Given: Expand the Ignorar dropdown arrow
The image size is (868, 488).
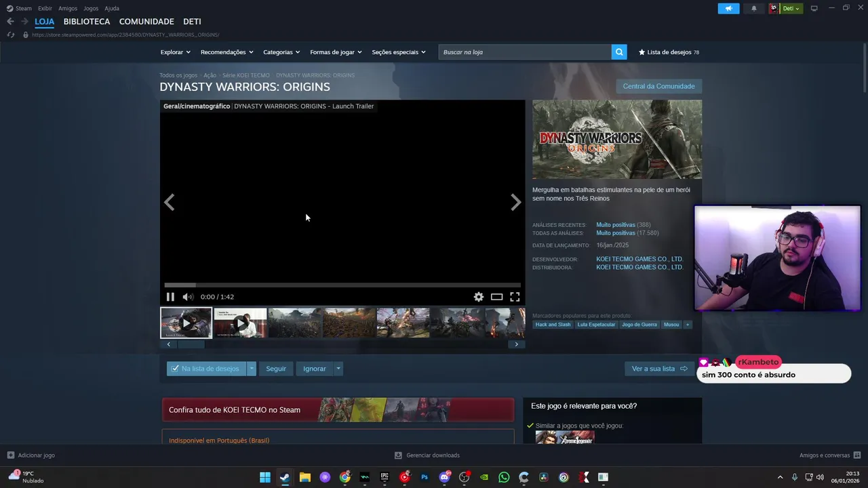Looking at the screenshot, I should coord(338,369).
